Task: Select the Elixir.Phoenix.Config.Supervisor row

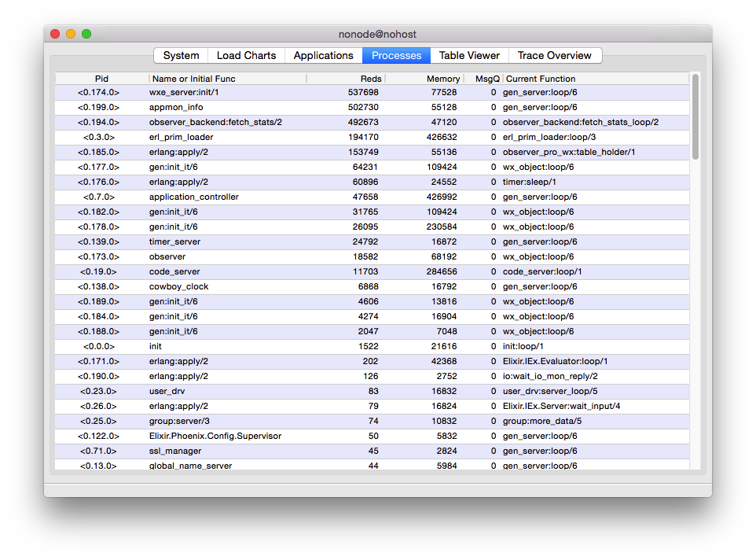Action: click(x=372, y=436)
